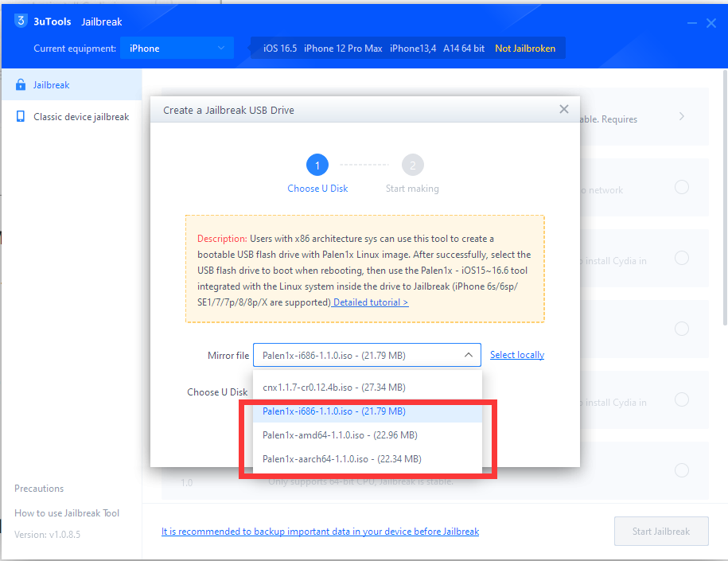Click the 3uTools logo icon
The width and height of the screenshot is (728, 561).
21,21
